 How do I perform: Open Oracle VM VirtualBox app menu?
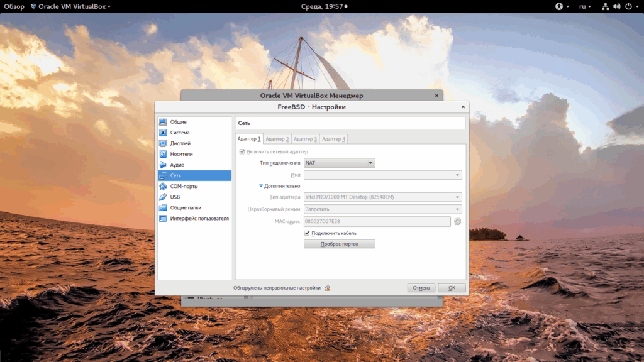point(70,6)
